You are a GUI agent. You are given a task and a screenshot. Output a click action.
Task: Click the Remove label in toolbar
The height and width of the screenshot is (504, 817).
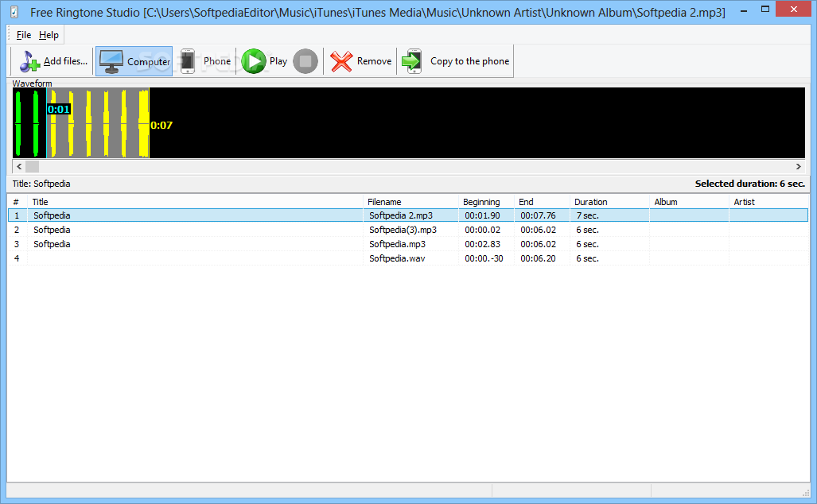click(374, 61)
